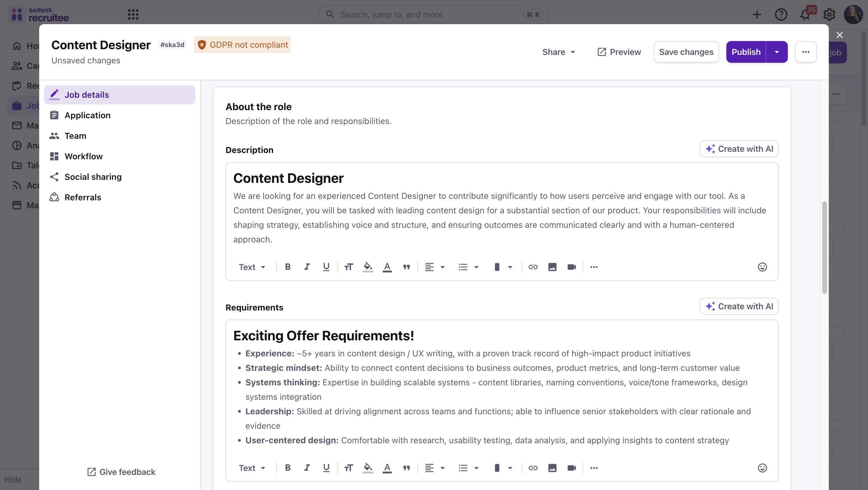Toggle bold formatting in Description editor
The width and height of the screenshot is (868, 490).
point(288,267)
